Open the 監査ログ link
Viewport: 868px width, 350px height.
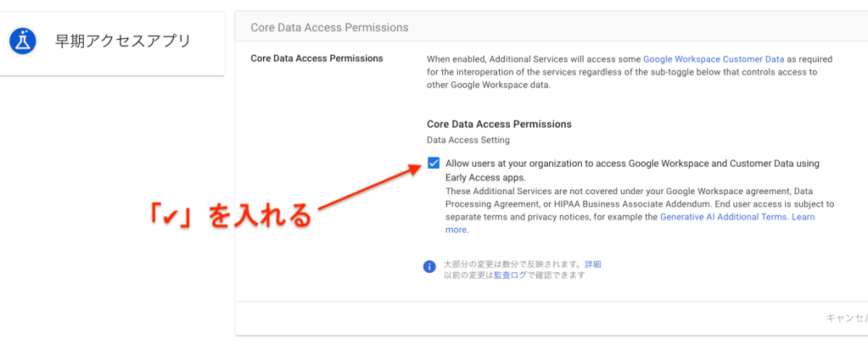click(x=508, y=275)
